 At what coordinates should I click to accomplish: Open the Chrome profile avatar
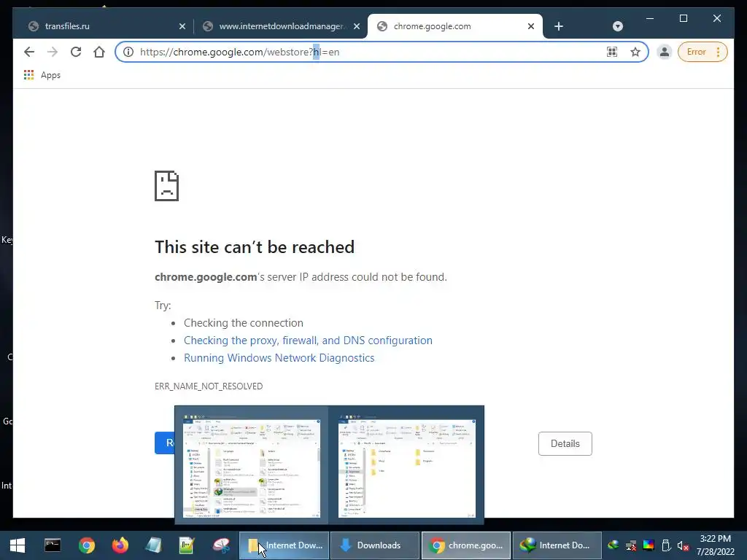coord(664,52)
